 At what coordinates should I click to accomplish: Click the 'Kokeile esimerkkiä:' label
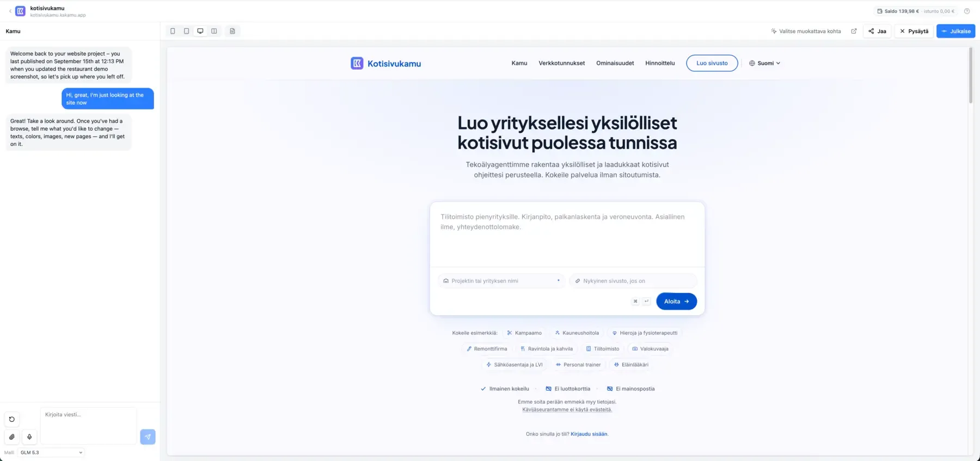point(475,333)
